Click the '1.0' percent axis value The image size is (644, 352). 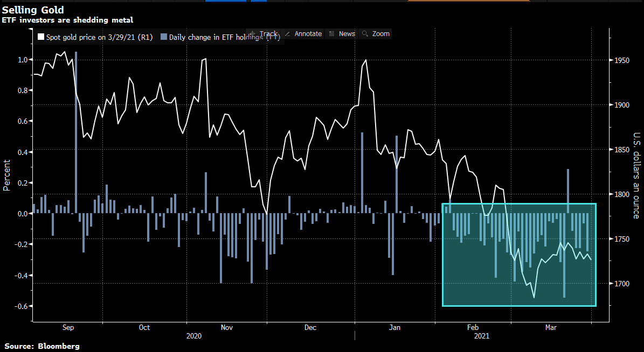click(x=23, y=60)
